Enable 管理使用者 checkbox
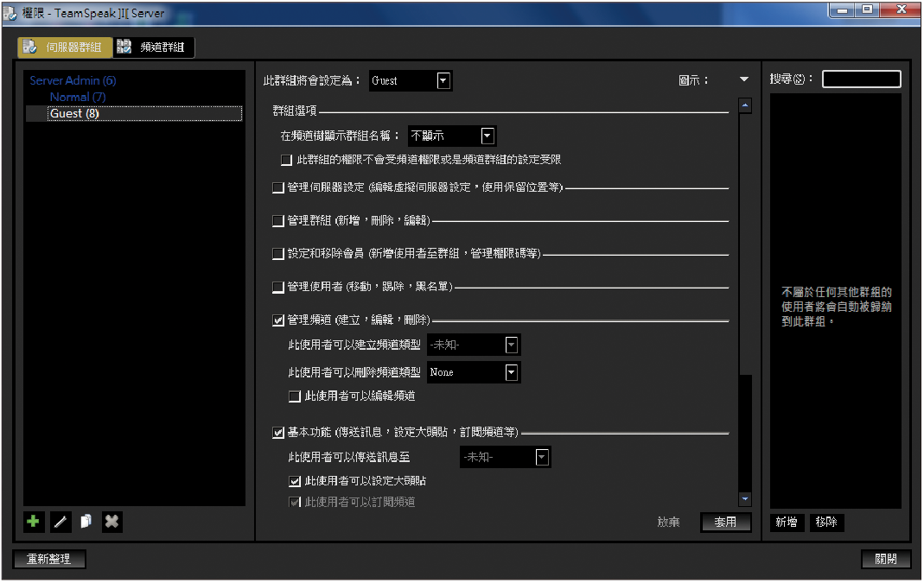This screenshot has width=924, height=583. coord(278,287)
